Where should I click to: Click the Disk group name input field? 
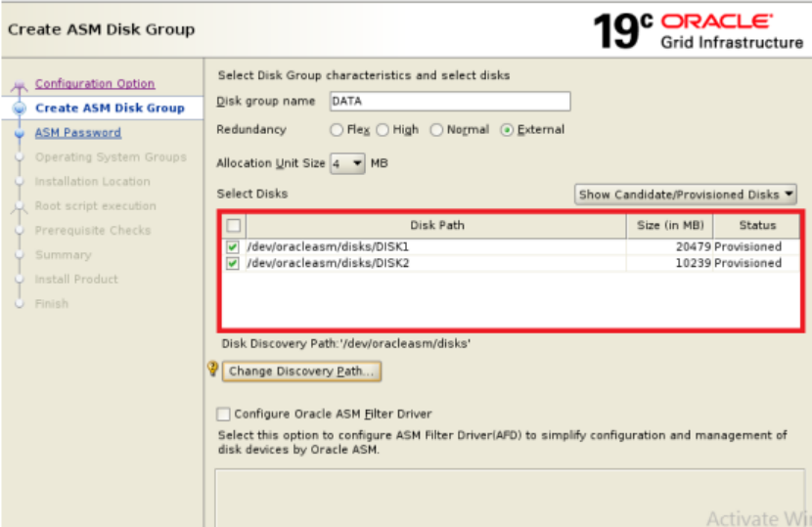tap(450, 101)
